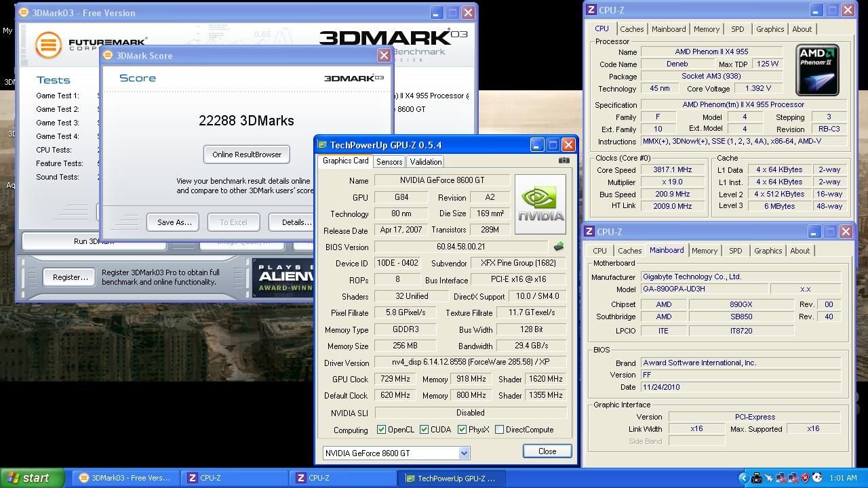Open the red security shield tray icon

pyautogui.click(x=805, y=478)
